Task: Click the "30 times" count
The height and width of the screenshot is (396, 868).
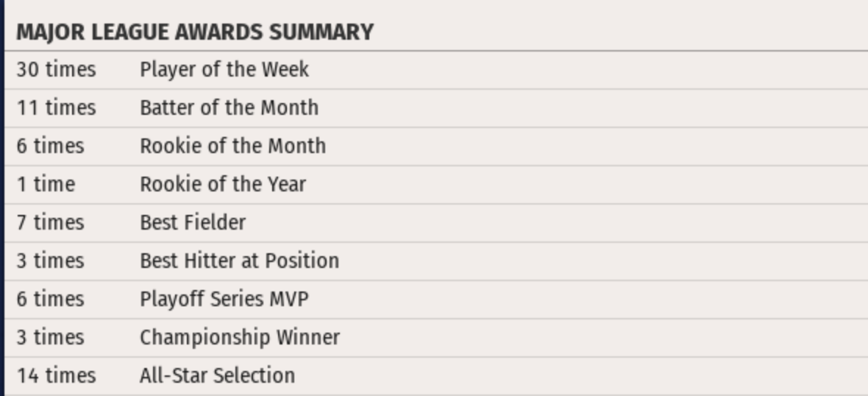Action: (56, 70)
